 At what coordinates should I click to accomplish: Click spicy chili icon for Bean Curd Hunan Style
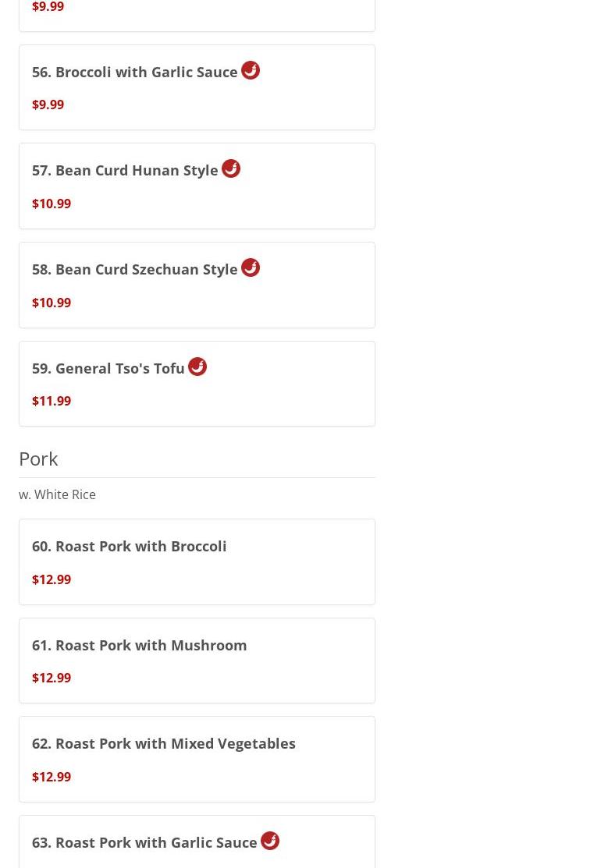(231, 168)
